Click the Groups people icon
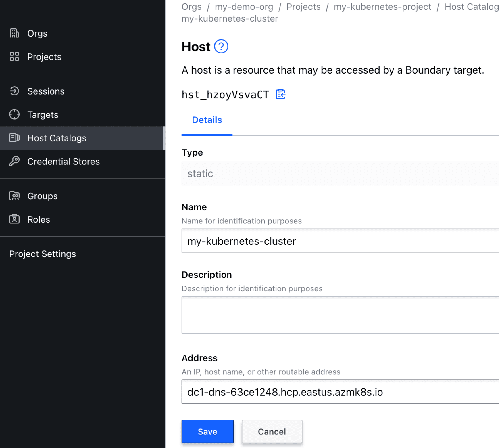Screen dimensions: 504x448 pos(14,196)
